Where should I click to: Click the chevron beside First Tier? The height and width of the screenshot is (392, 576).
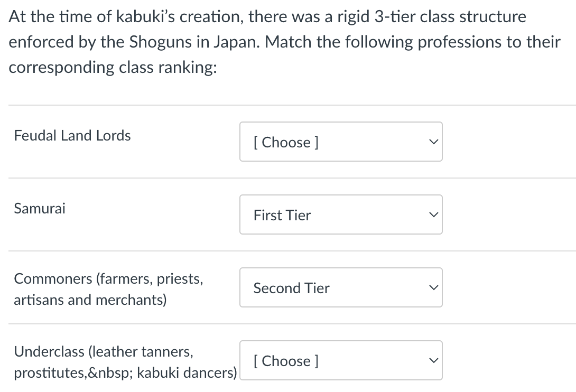click(x=433, y=214)
